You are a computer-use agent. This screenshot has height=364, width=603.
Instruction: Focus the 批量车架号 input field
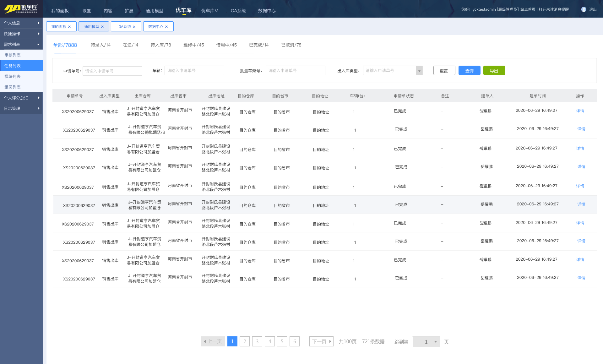pyautogui.click(x=295, y=71)
